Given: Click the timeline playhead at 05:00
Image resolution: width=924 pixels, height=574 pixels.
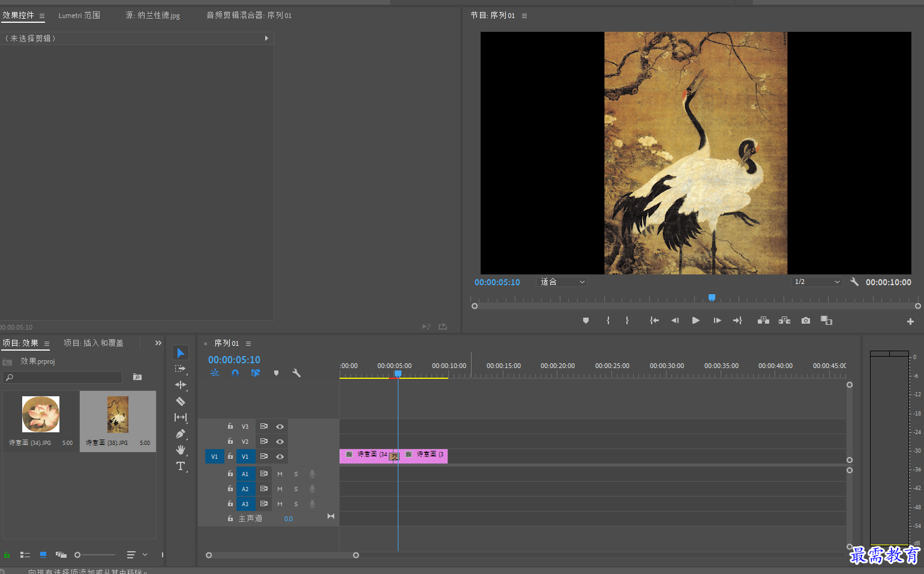Looking at the screenshot, I should [398, 374].
